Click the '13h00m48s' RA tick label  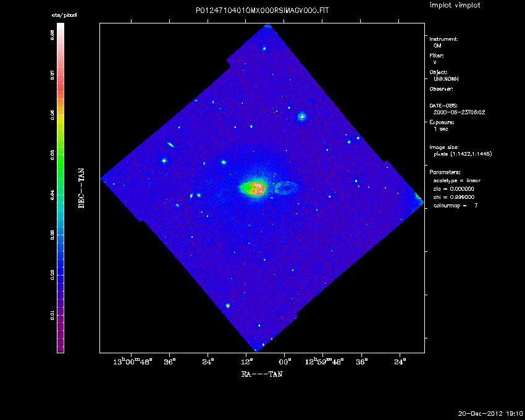coord(133,362)
